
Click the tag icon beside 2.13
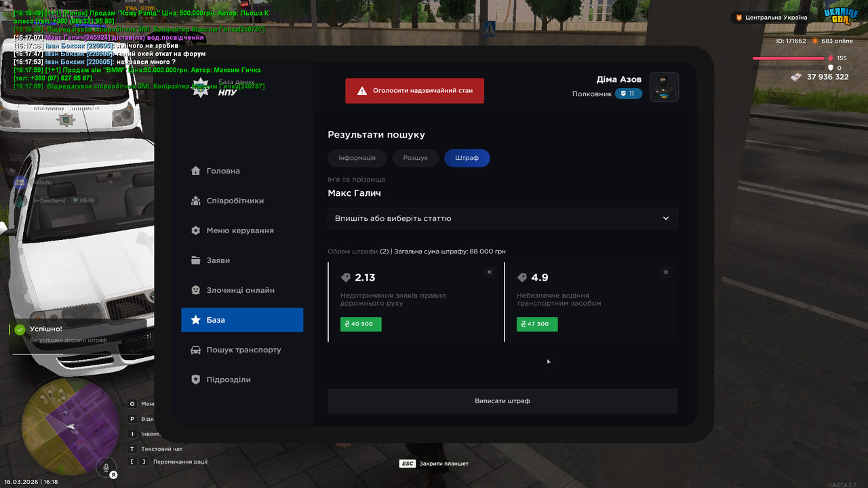(346, 278)
